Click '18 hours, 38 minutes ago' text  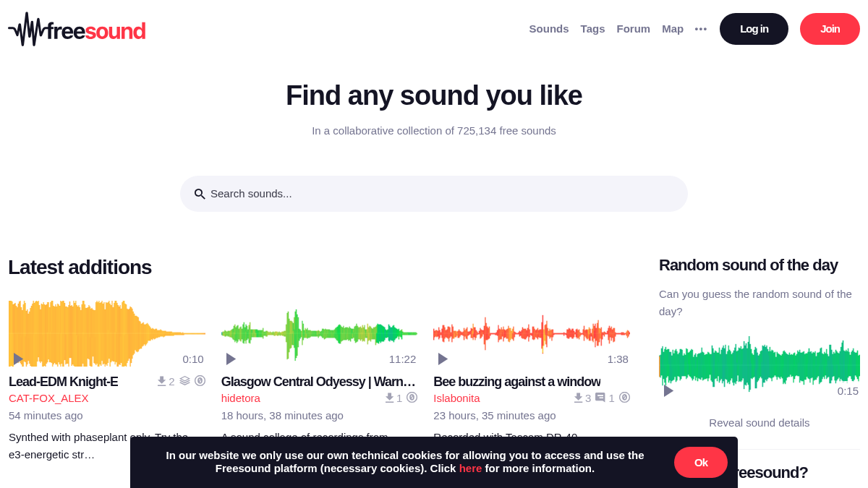[282, 416]
